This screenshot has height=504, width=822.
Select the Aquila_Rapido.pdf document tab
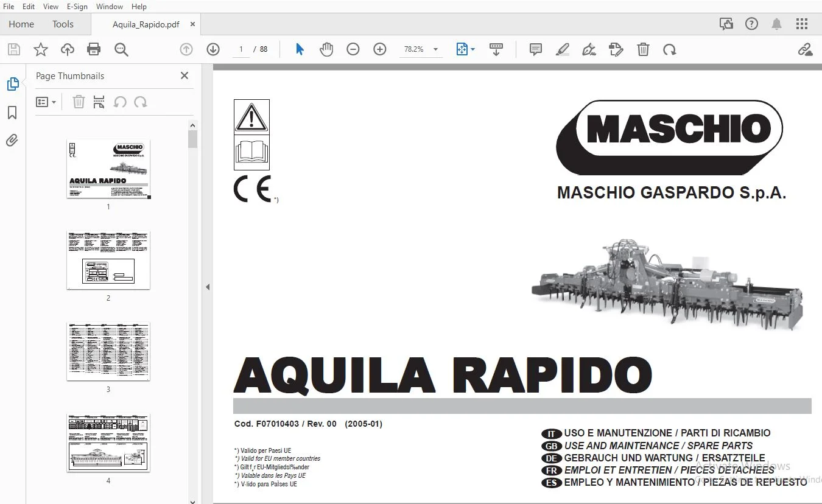[x=146, y=24]
